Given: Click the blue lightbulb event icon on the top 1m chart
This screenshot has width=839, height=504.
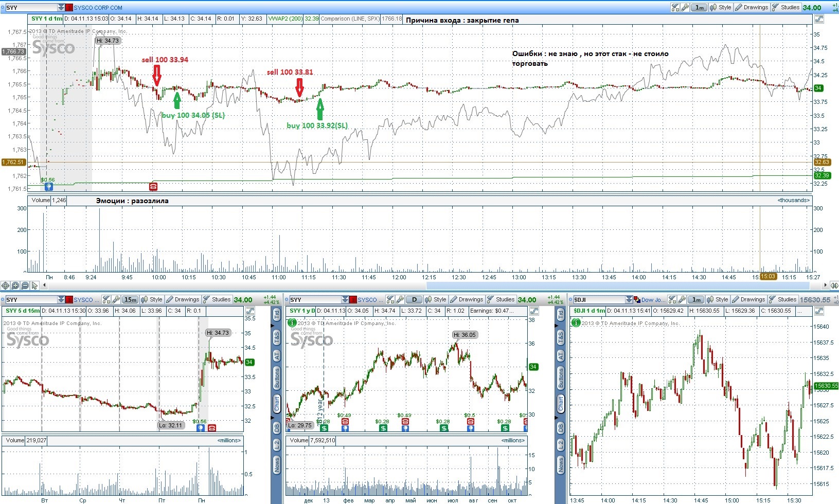Looking at the screenshot, I should [x=49, y=186].
